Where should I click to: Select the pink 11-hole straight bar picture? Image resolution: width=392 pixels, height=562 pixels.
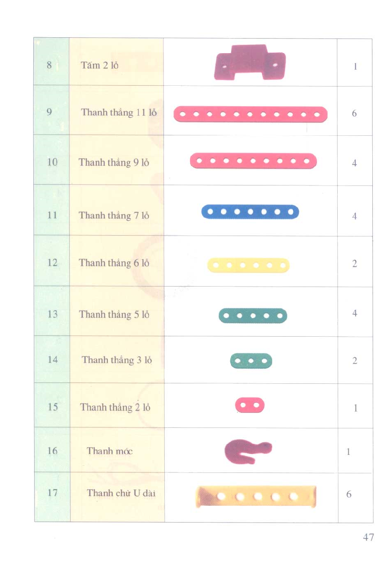pos(250,114)
